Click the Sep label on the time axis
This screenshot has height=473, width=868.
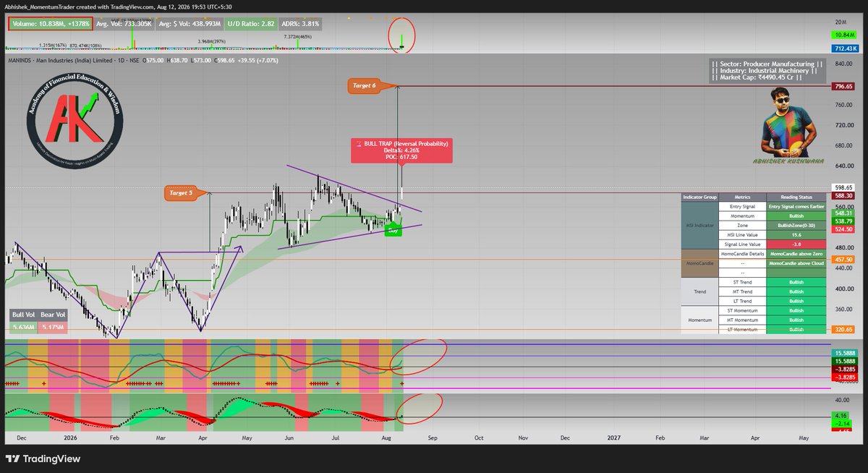pyautogui.click(x=433, y=438)
